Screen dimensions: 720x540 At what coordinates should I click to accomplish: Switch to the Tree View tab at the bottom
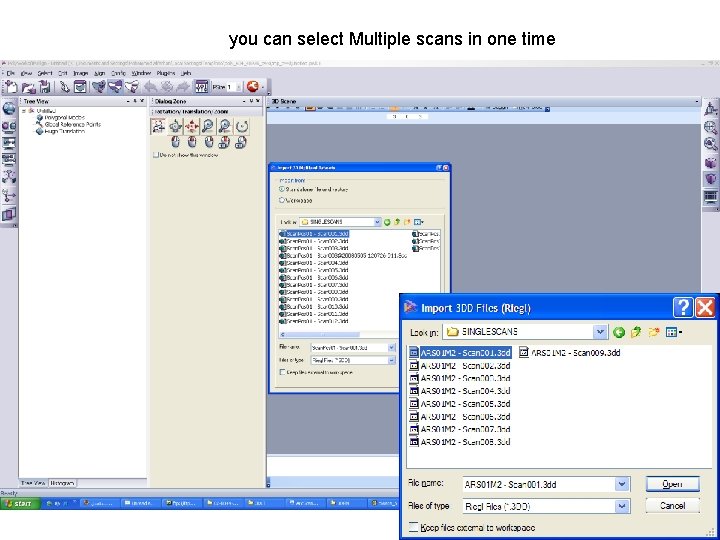(34, 483)
